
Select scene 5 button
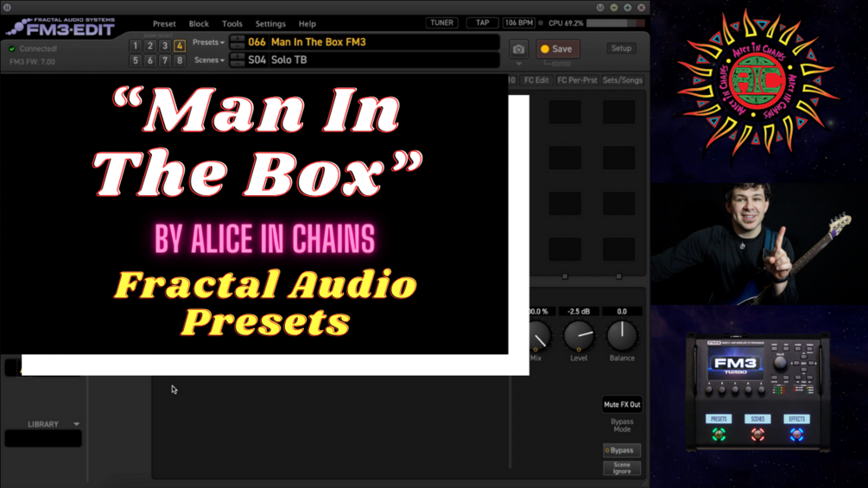135,60
